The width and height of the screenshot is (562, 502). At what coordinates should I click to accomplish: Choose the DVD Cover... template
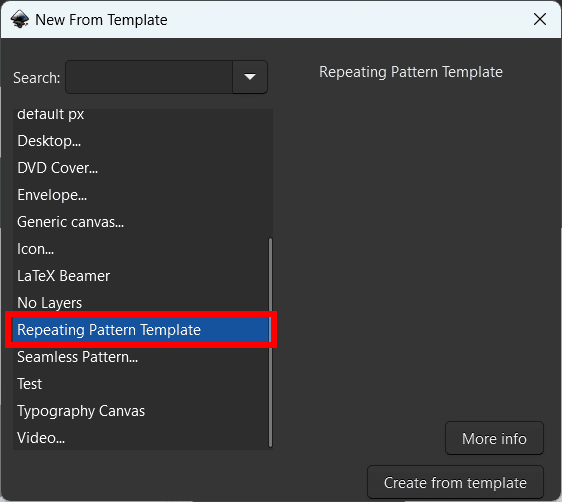click(141, 168)
